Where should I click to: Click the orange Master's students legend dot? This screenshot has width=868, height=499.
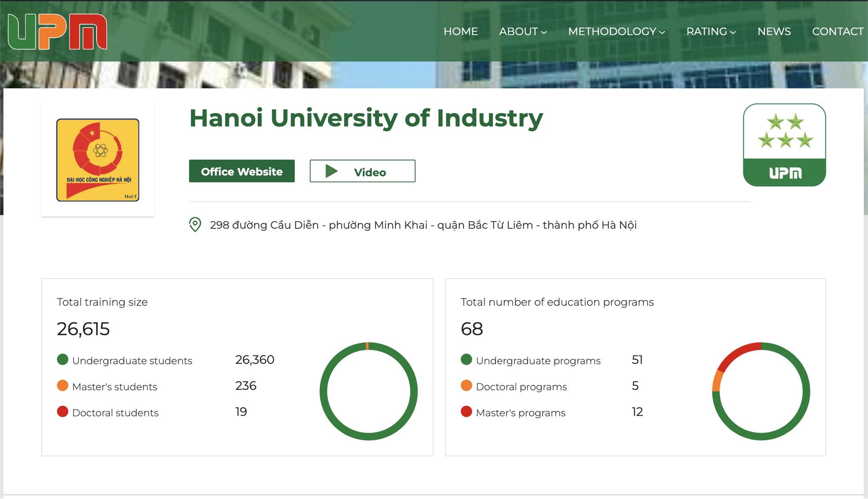point(63,386)
